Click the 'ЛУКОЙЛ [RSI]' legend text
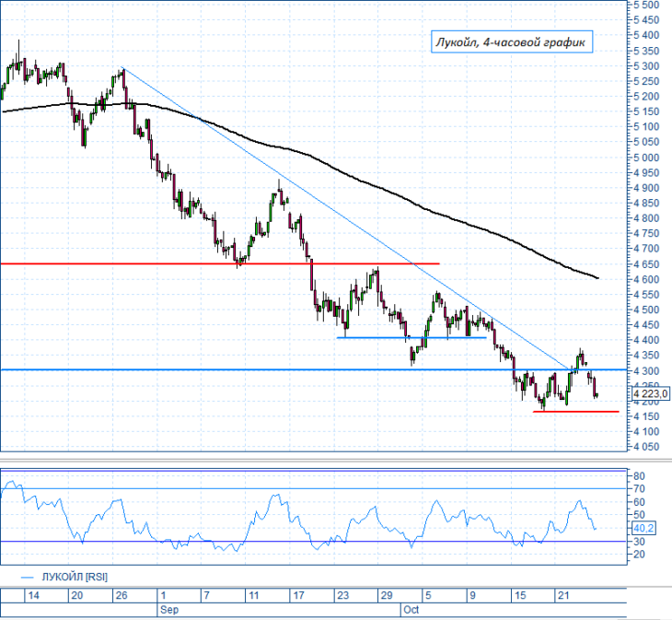The height and width of the screenshot is (620, 672). (x=75, y=577)
